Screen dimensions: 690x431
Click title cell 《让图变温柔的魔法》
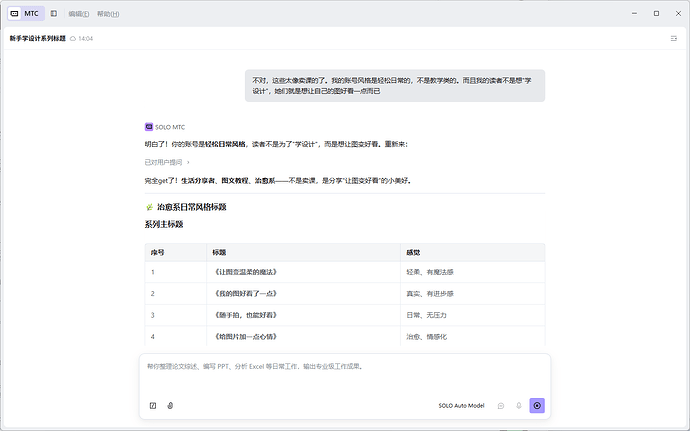[246, 272]
